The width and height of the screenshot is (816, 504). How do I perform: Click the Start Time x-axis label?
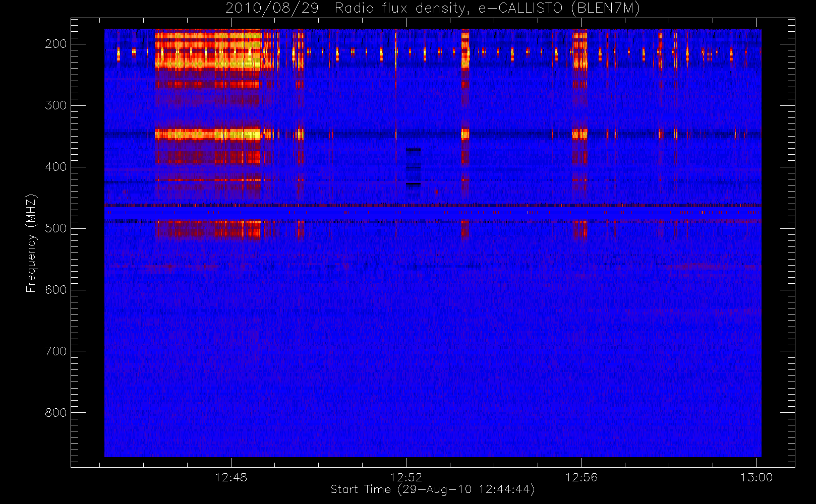point(433,489)
